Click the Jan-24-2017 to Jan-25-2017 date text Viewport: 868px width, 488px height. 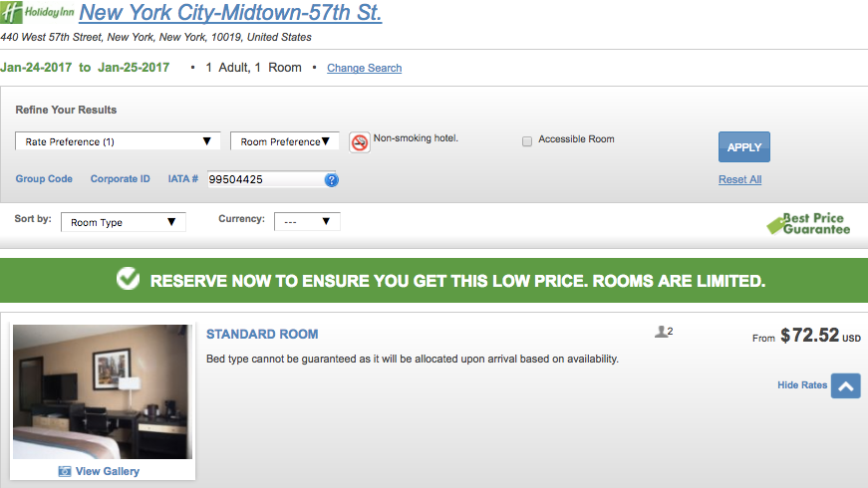coord(85,68)
